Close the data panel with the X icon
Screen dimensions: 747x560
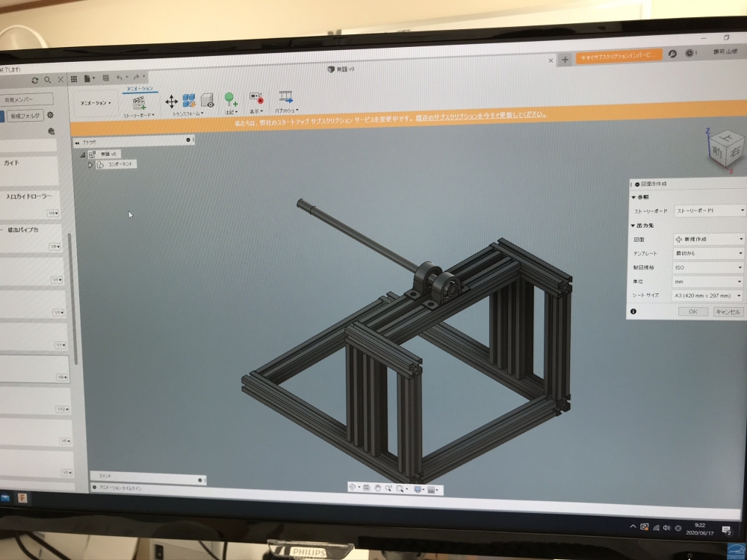[61, 80]
